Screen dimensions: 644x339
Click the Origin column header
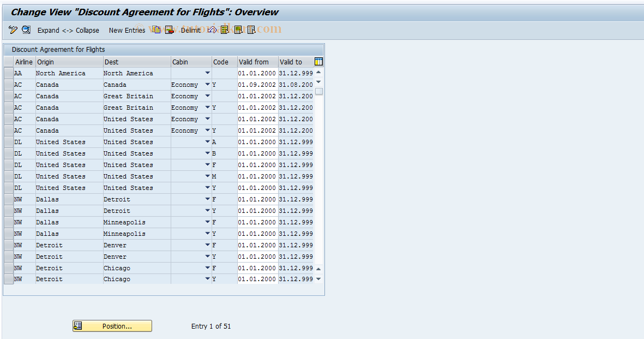pos(69,62)
